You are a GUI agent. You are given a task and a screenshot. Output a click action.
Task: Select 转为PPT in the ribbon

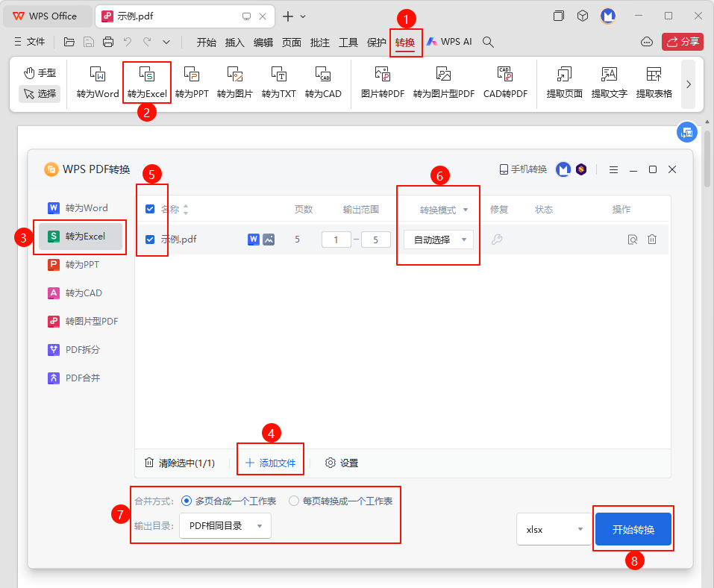click(192, 82)
